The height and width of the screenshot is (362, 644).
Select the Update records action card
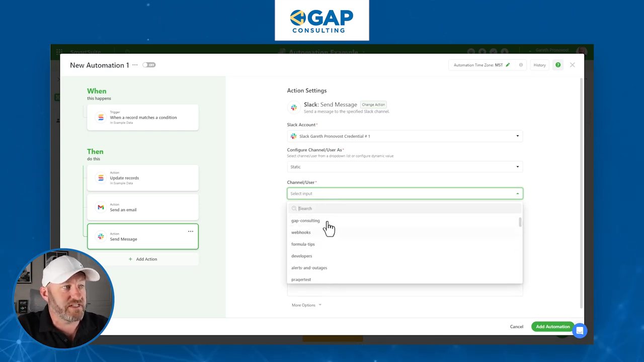[x=143, y=177]
